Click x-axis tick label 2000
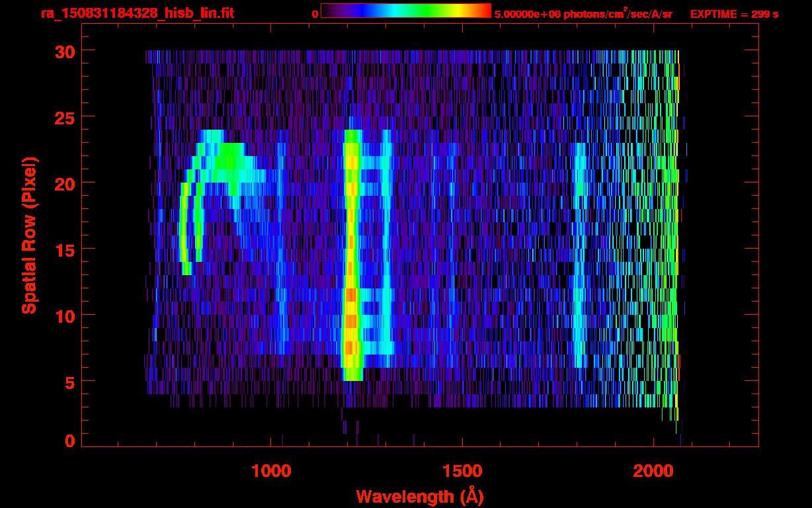812x508 pixels. pos(653,471)
